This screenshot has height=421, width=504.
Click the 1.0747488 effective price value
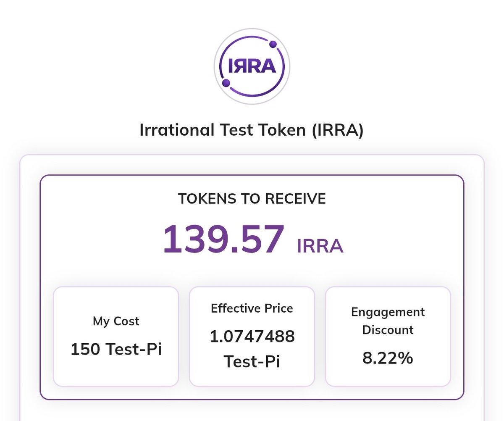click(252, 336)
